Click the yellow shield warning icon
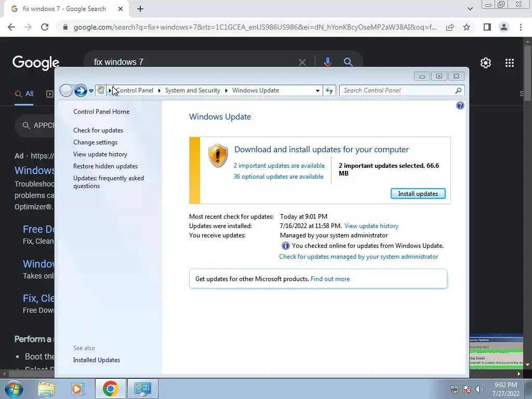 218,155
